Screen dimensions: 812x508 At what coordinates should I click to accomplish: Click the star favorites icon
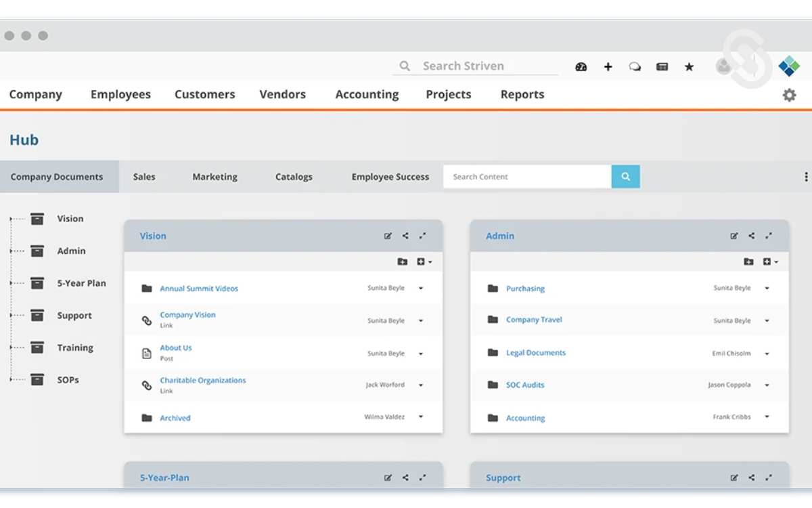(689, 66)
